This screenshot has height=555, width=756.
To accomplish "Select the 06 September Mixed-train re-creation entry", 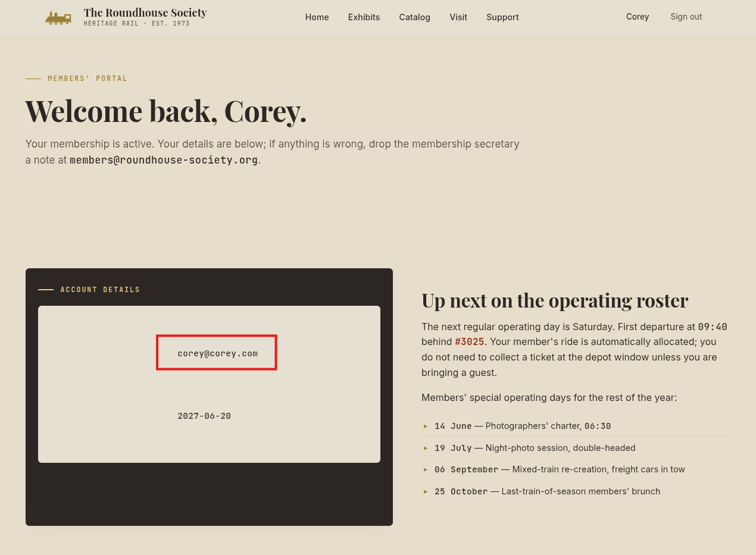I will [575, 469].
